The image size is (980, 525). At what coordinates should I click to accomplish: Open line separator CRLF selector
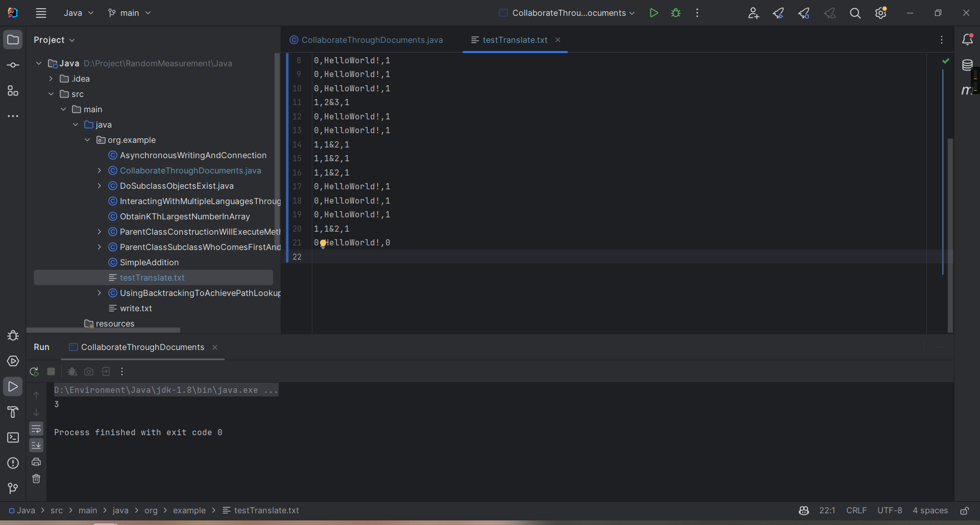point(856,511)
